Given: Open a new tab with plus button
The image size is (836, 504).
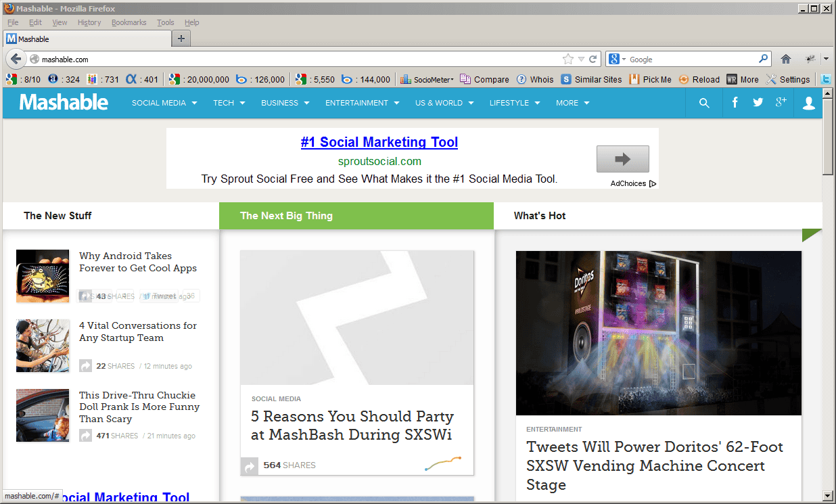Looking at the screenshot, I should 181,39.
